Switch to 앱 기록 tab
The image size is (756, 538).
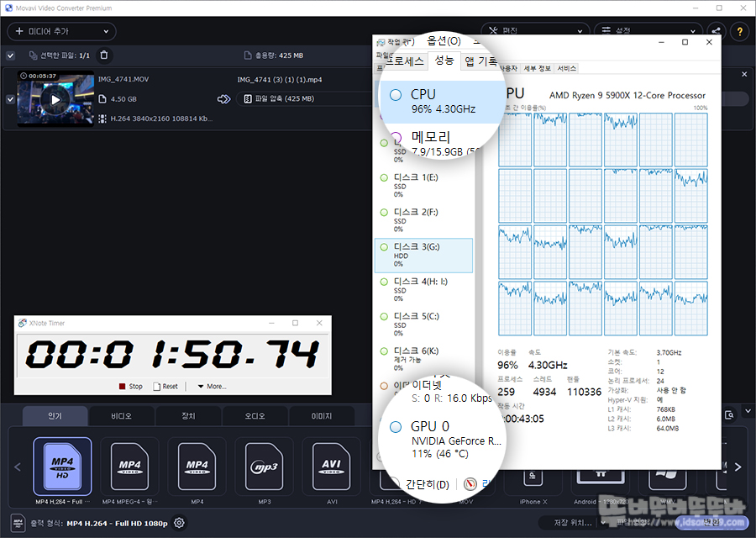tap(480, 61)
